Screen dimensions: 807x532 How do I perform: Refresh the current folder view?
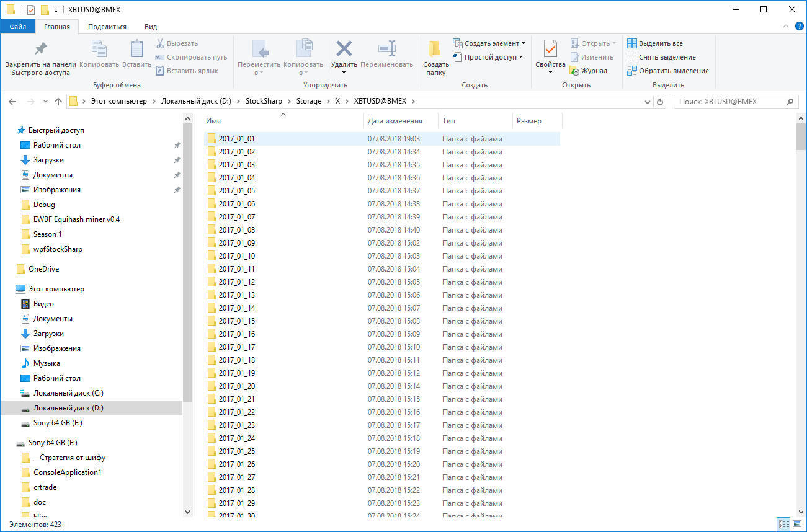coord(660,102)
